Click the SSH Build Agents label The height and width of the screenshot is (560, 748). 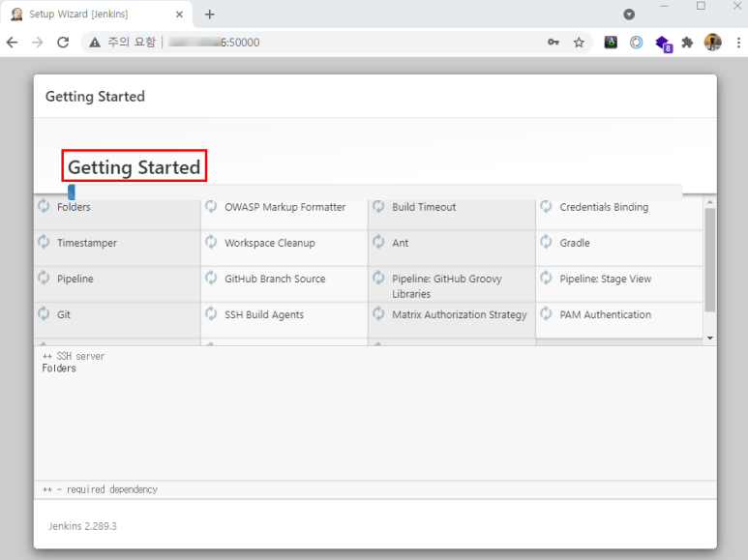coord(264,314)
